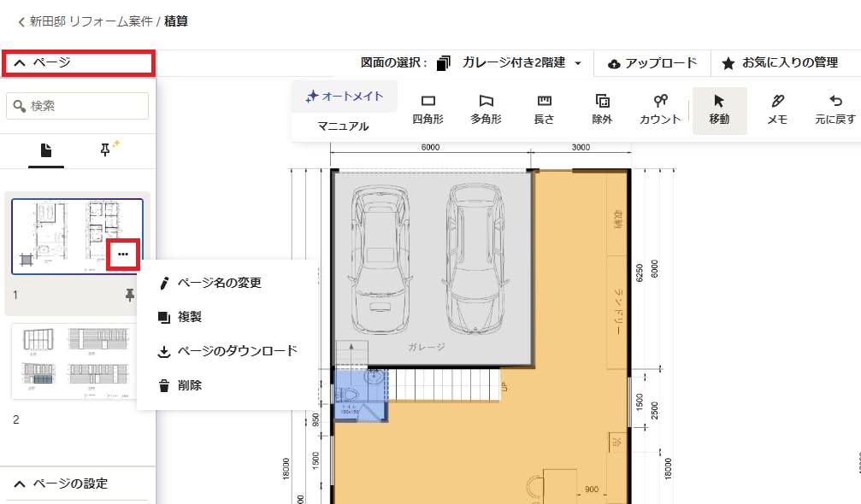Activate the 移動 move tool
This screenshot has height=504, width=861.
tap(719, 109)
